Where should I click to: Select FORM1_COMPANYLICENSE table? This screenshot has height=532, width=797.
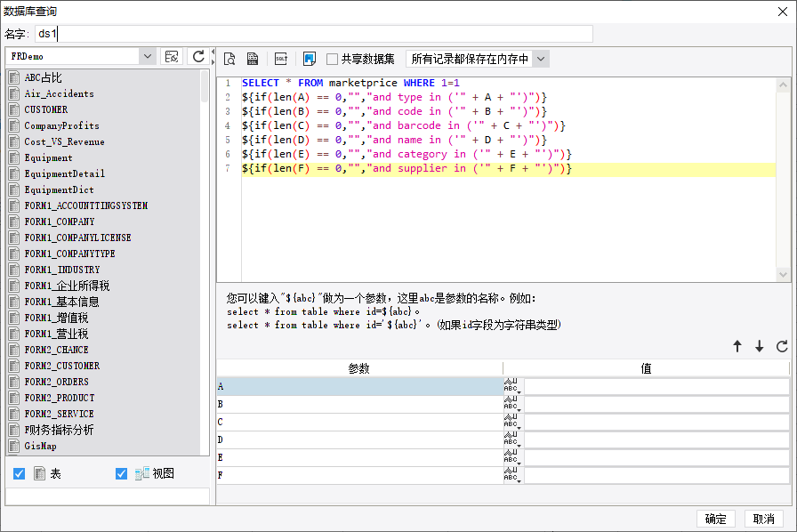tap(77, 238)
